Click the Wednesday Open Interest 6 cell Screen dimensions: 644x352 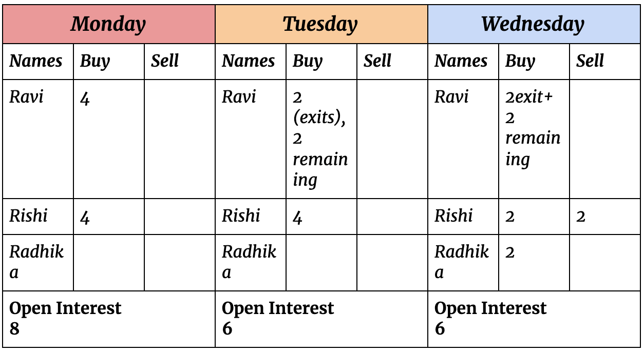(534, 319)
